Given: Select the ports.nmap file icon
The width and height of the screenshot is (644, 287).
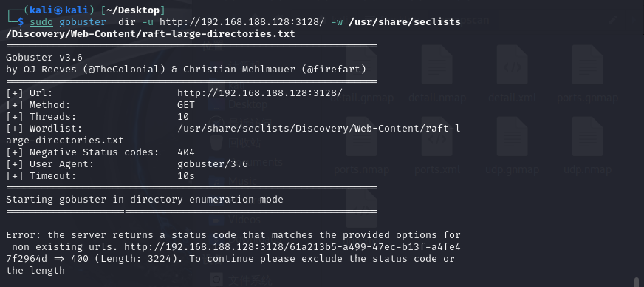Looking at the screenshot, I should [x=361, y=137].
